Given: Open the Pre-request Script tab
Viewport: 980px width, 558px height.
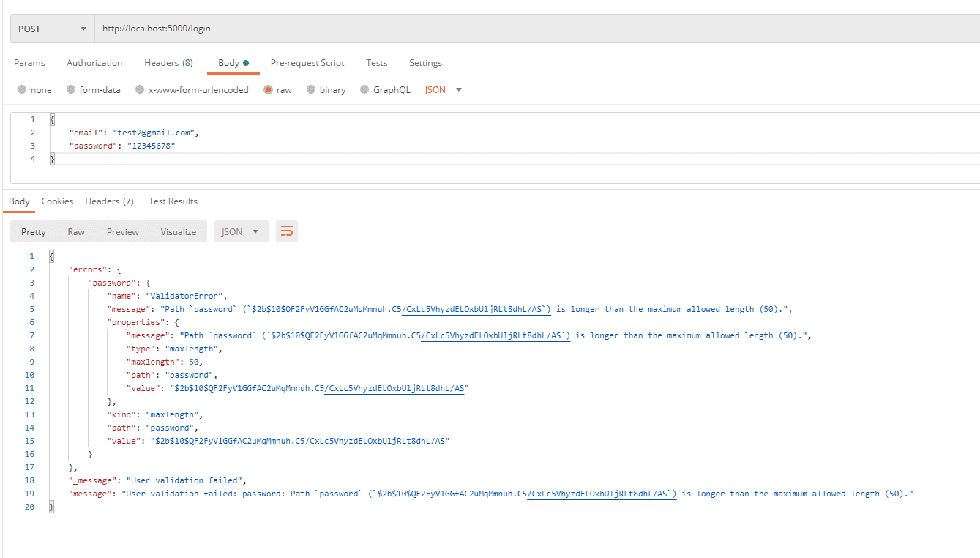Looking at the screenshot, I should click(x=307, y=63).
